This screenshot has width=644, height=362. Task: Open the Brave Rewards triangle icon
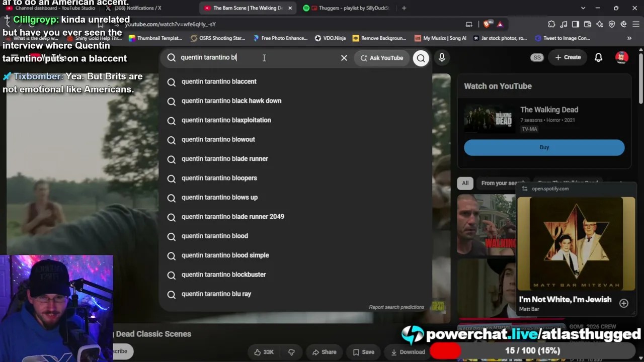[500, 24]
